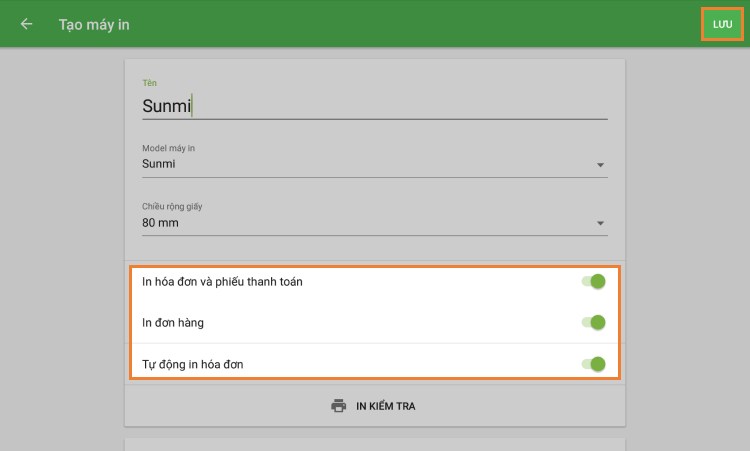Screen dimensions: 750x451
Task: Click the In đơn hàng label text
Action: coord(174,322)
